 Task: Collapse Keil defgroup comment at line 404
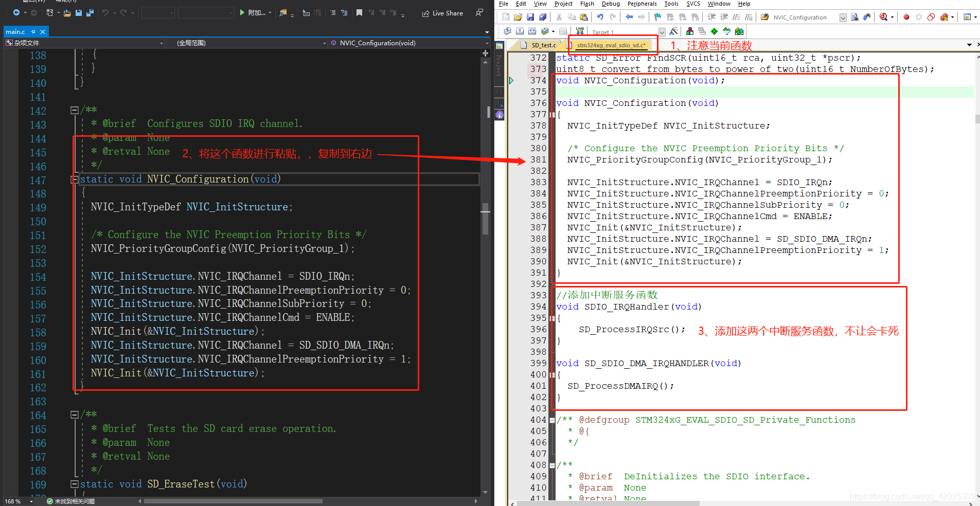point(552,420)
